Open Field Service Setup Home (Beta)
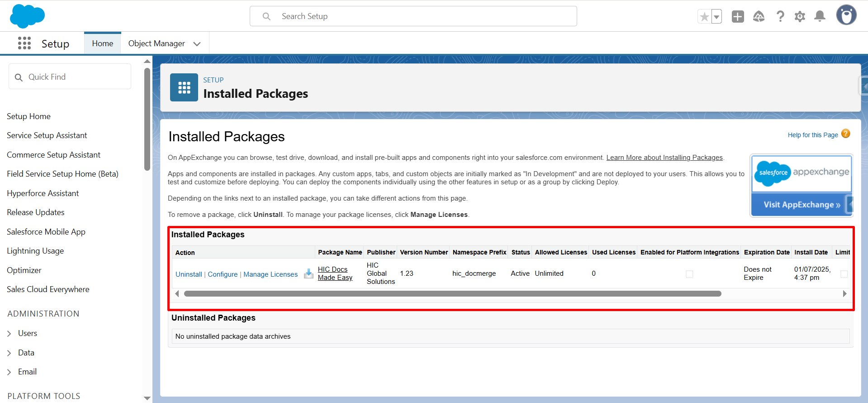Image resolution: width=868 pixels, height=403 pixels. pyautogui.click(x=62, y=174)
